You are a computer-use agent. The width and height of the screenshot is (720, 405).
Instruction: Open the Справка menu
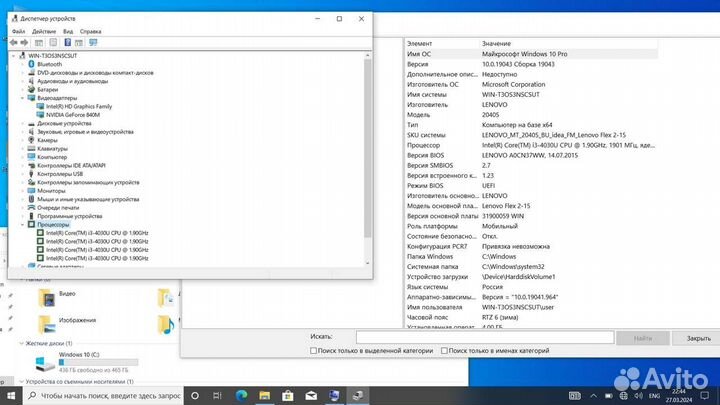point(90,32)
